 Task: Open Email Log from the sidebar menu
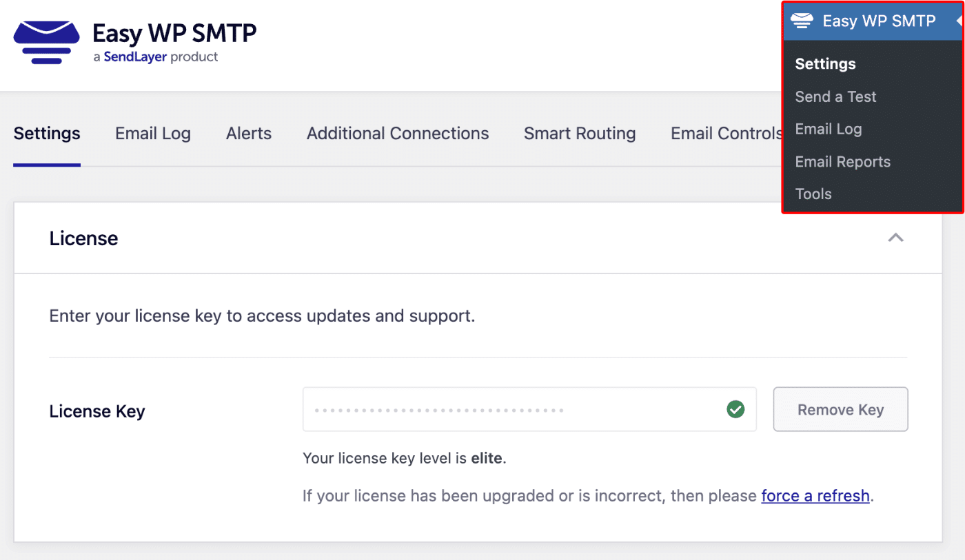[x=828, y=129]
